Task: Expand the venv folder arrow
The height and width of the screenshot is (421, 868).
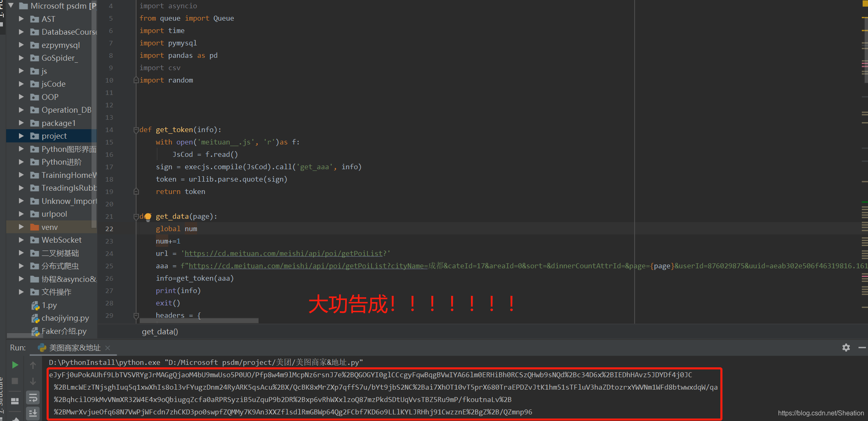Action: click(x=21, y=227)
